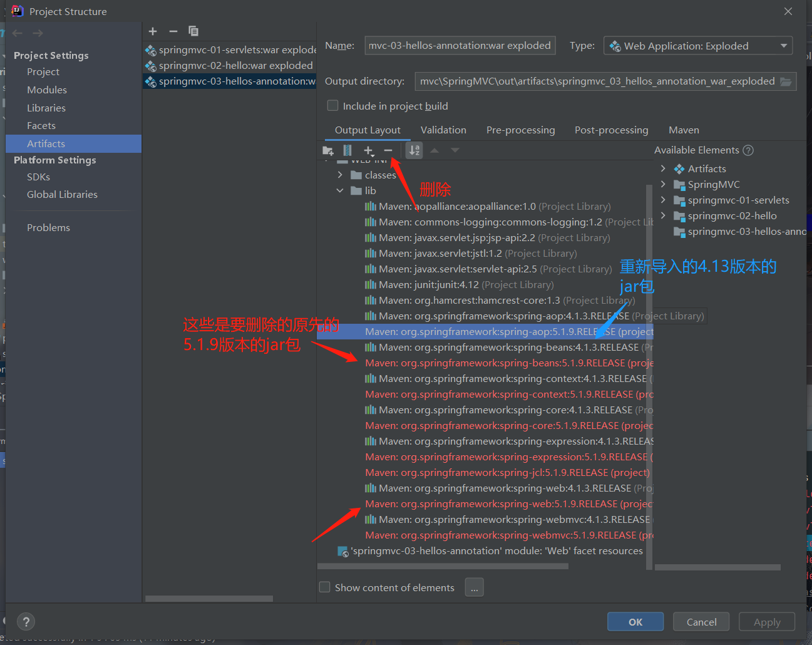The image size is (812, 645).
Task: Click the Cancel button
Action: point(701,622)
